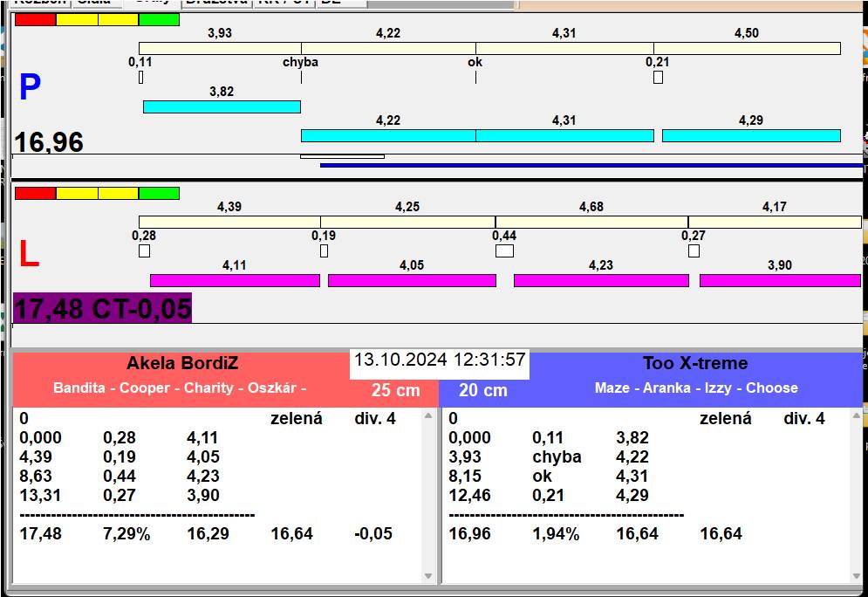Select the cream 4,50 bar in lane P
This screenshot has height=597, width=868.
click(747, 48)
